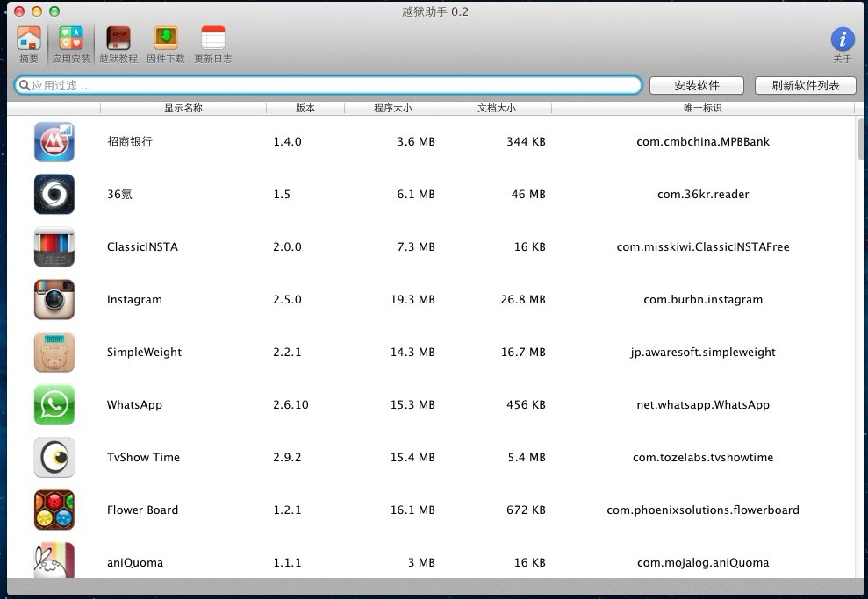Viewport: 868px width, 599px height.
Task: Sort by 显示名称 column header
Action: [183, 108]
